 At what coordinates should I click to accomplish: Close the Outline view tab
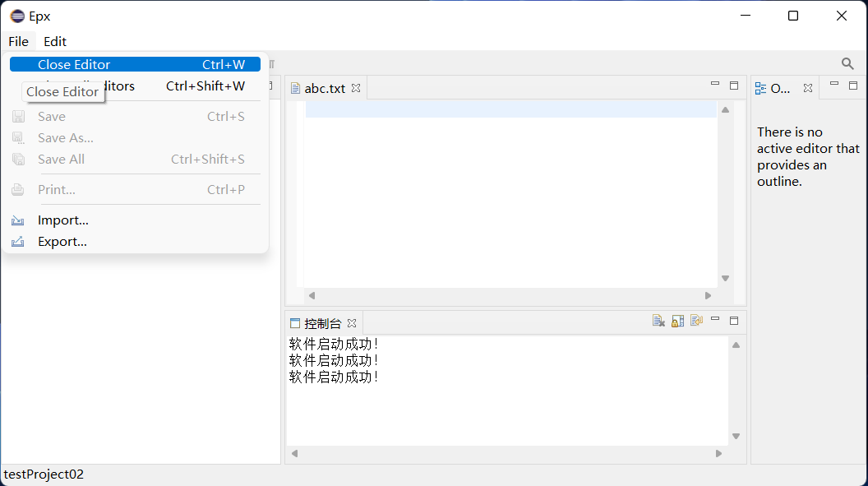click(808, 88)
